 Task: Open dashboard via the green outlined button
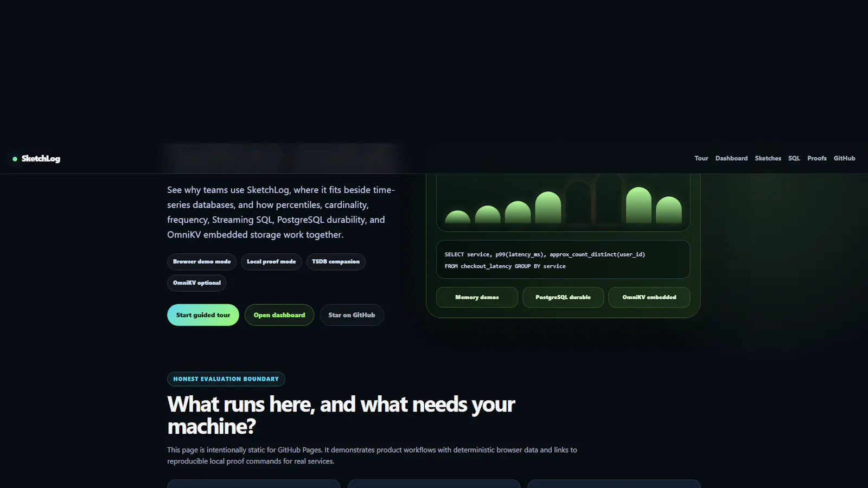pos(279,315)
